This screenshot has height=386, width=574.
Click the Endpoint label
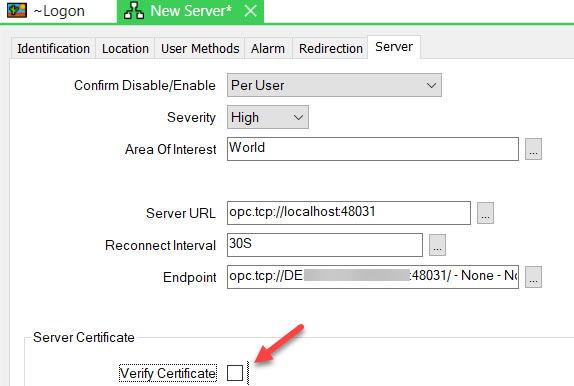(x=190, y=278)
